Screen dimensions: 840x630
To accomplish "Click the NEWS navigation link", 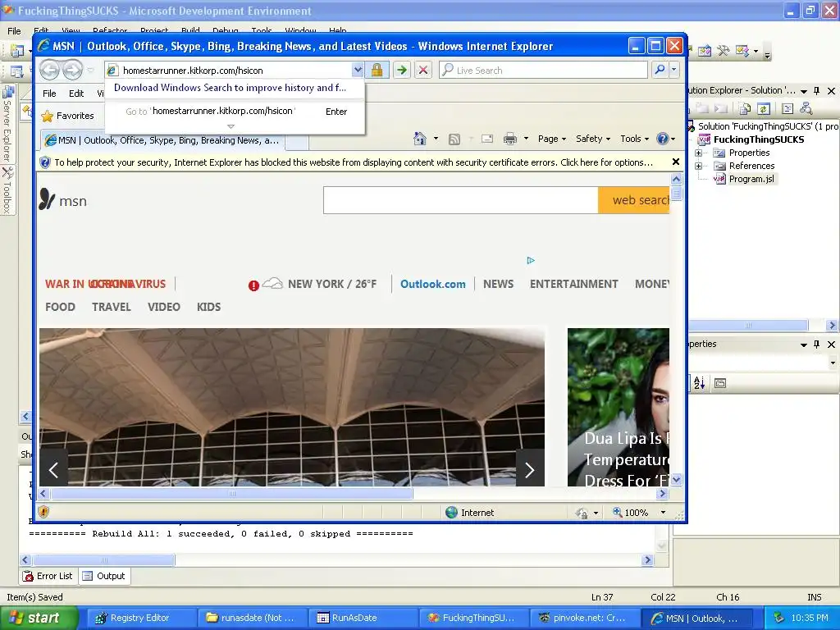I will 498,284.
